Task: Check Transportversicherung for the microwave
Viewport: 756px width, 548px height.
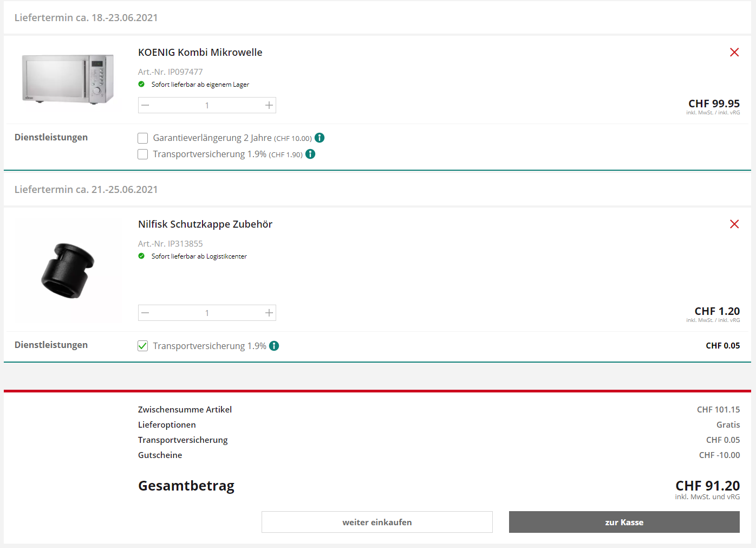Action: point(143,154)
